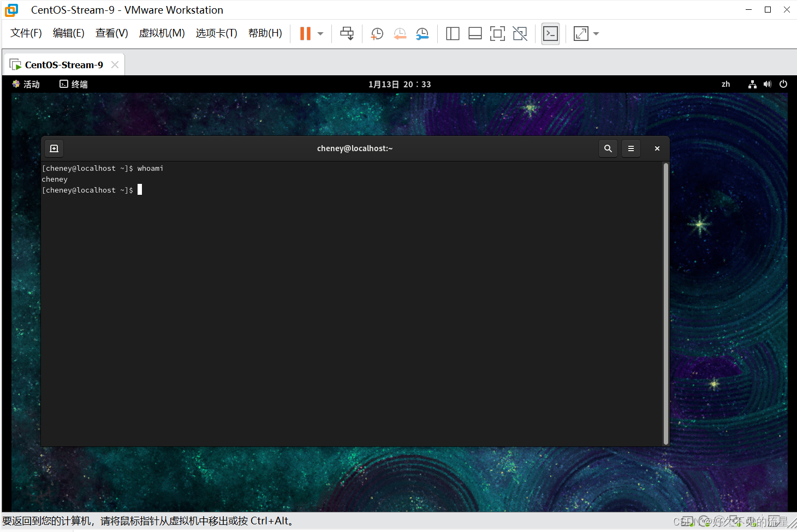Click the stretch guest display icon
Screen dimensions: 797x532
tap(581, 34)
